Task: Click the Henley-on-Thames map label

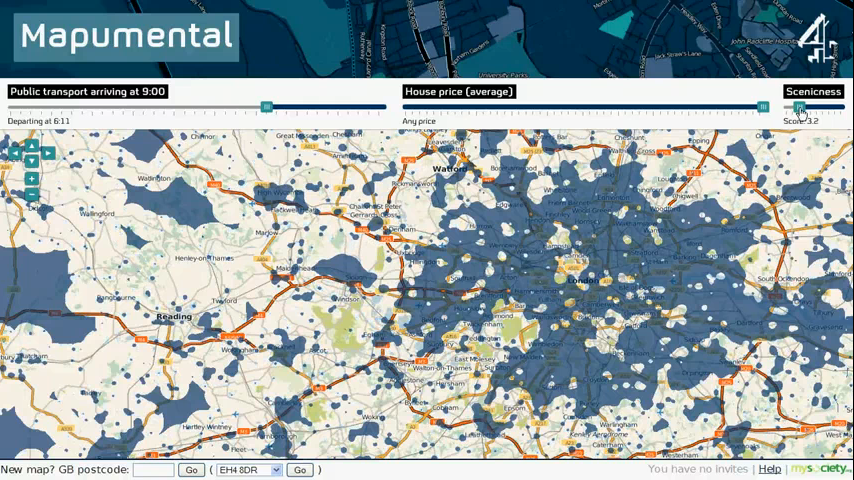Action: pyautogui.click(x=204, y=258)
